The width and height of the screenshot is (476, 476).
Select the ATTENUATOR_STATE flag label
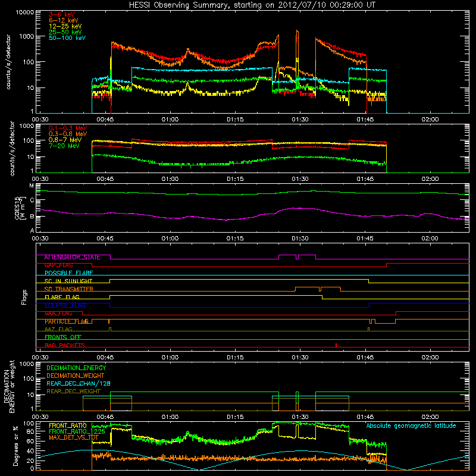click(x=72, y=258)
